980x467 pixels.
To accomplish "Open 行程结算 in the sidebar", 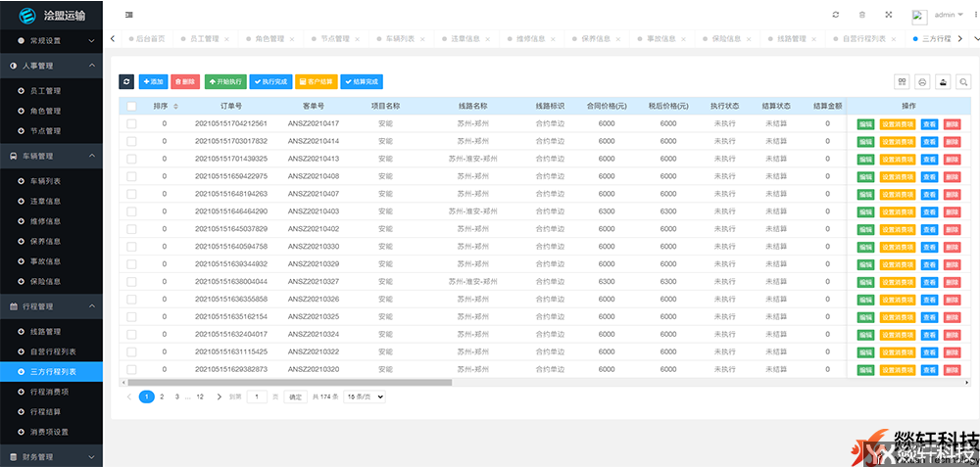I will (46, 412).
